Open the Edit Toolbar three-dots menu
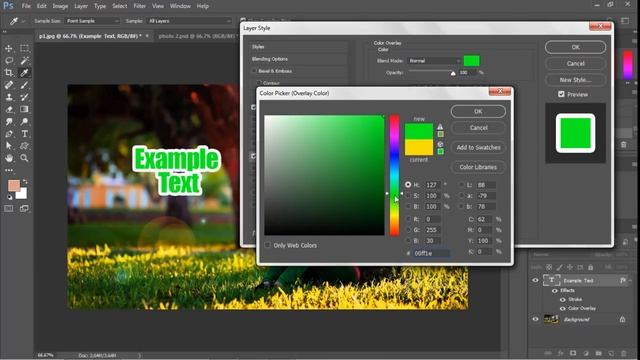Screen dimensions: 640x360 [x=9, y=170]
